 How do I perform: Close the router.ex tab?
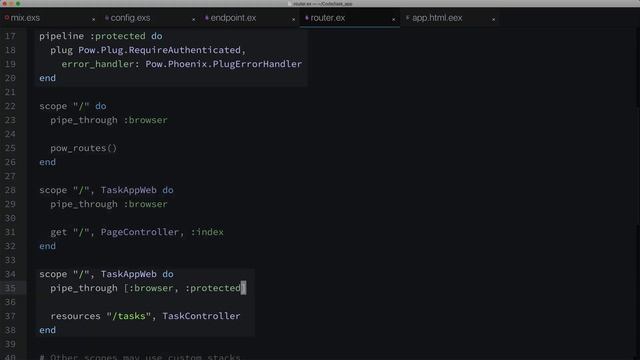pyautogui.click(x=393, y=19)
